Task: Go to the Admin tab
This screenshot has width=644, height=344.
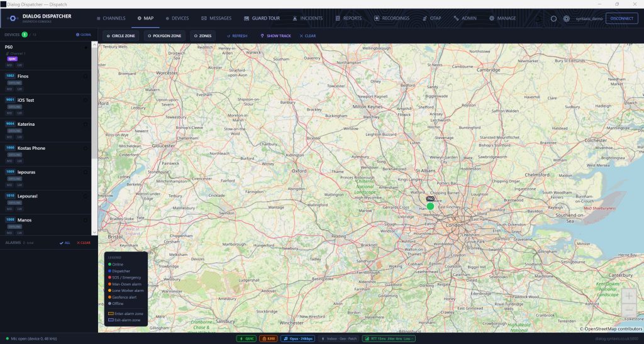Action: pos(465,18)
